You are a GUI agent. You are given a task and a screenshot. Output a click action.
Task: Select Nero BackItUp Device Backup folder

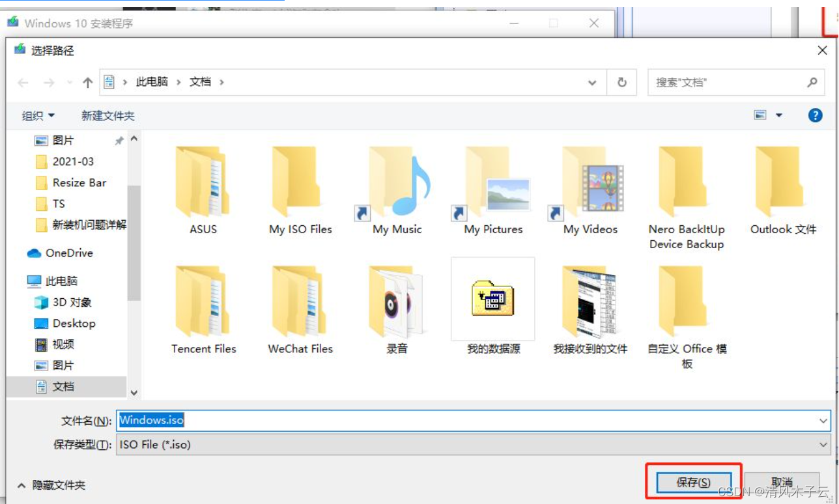pyautogui.click(x=687, y=197)
